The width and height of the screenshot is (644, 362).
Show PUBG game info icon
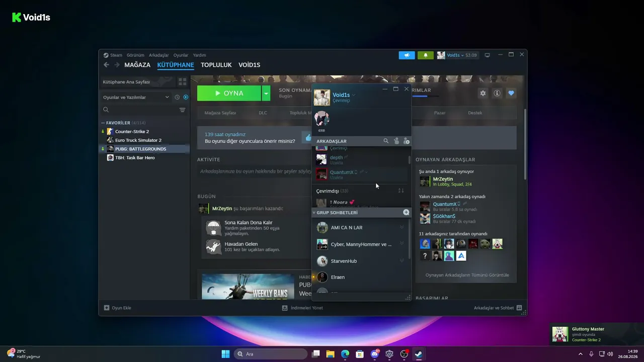pyautogui.click(x=497, y=93)
